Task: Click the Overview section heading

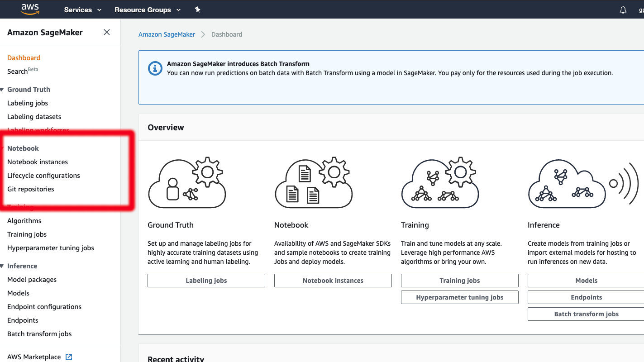Action: click(166, 128)
